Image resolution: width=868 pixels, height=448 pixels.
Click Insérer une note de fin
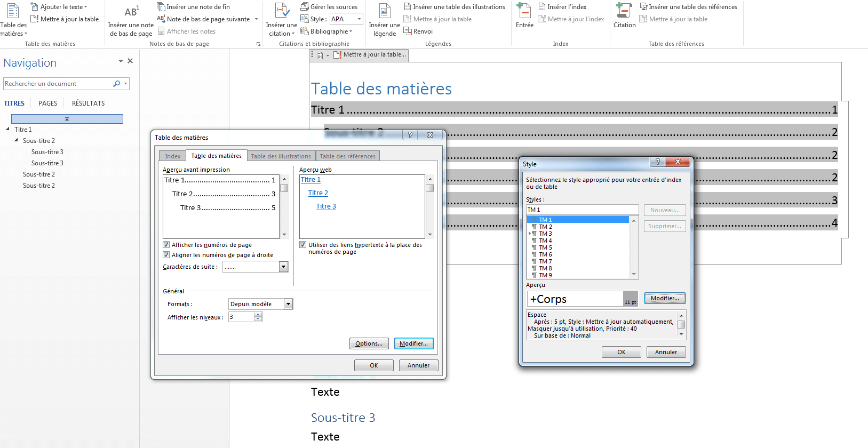[193, 7]
